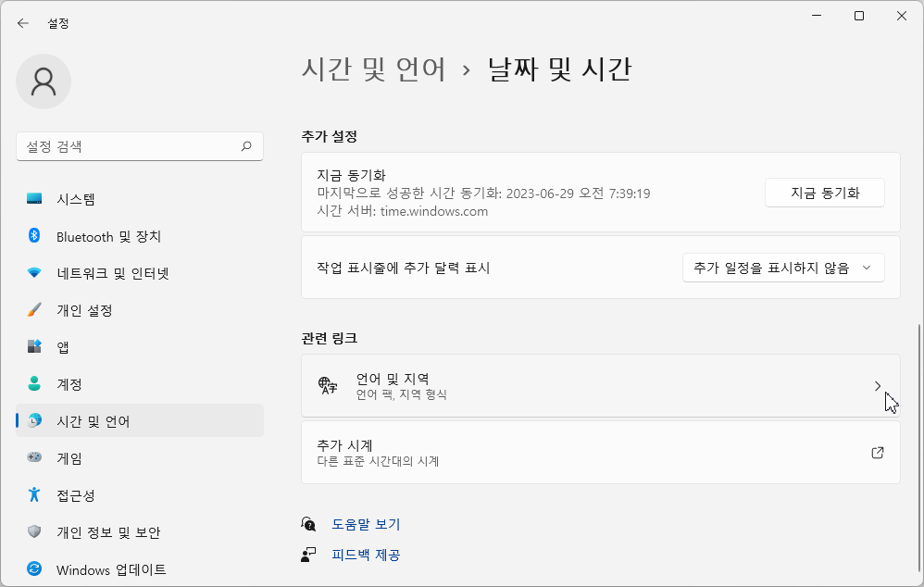The image size is (924, 587).
Task: Click the Windows 업데이트 sync icon
Action: point(34,568)
